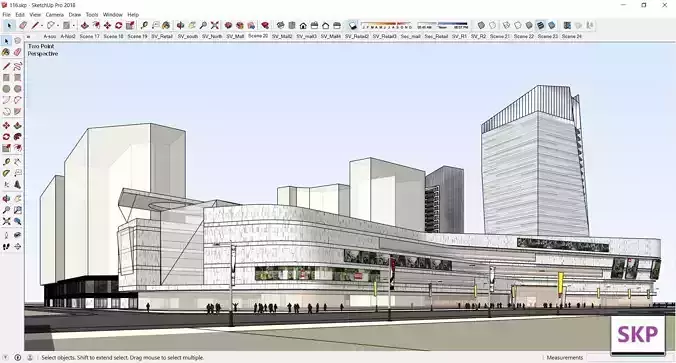Switch to Scene 24 tab

click(x=572, y=37)
